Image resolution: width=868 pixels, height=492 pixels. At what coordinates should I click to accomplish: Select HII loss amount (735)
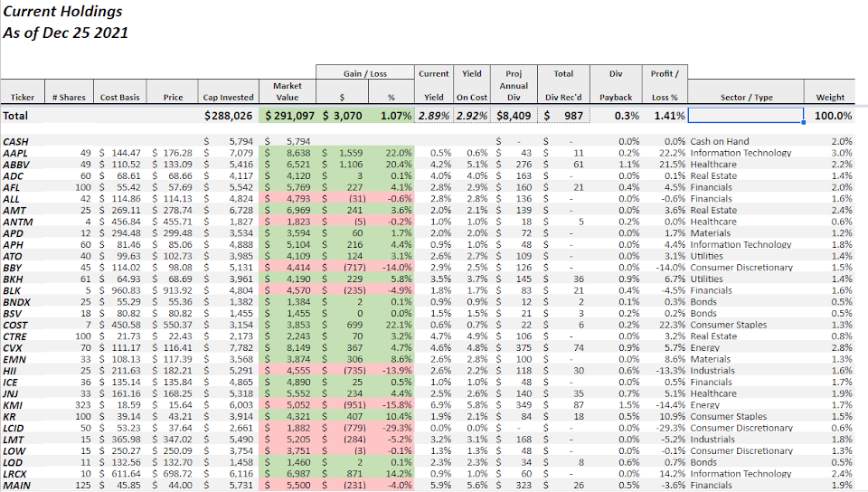[x=354, y=371]
